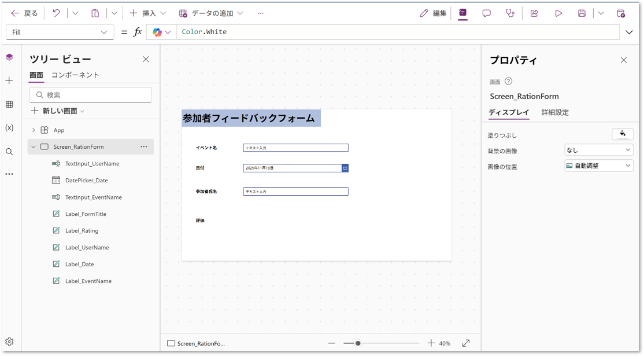Switch to the 詳細設定 tab
This screenshot has height=356, width=644.
[555, 113]
